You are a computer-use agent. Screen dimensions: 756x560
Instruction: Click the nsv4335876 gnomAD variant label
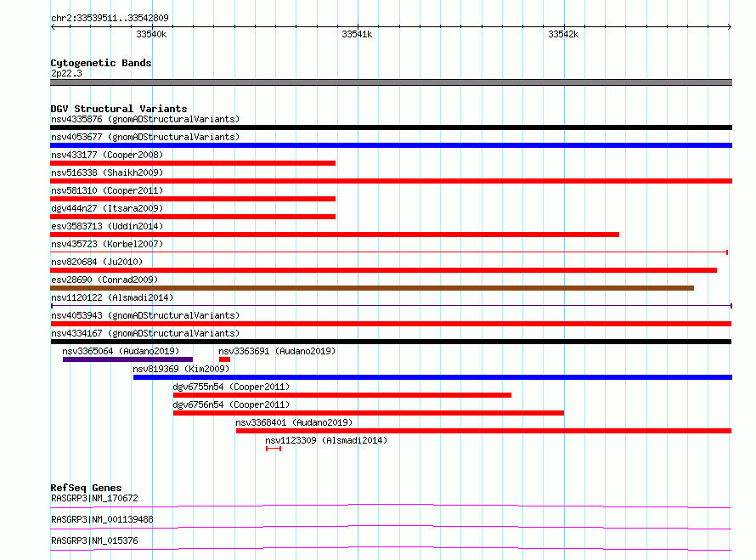click(x=145, y=119)
